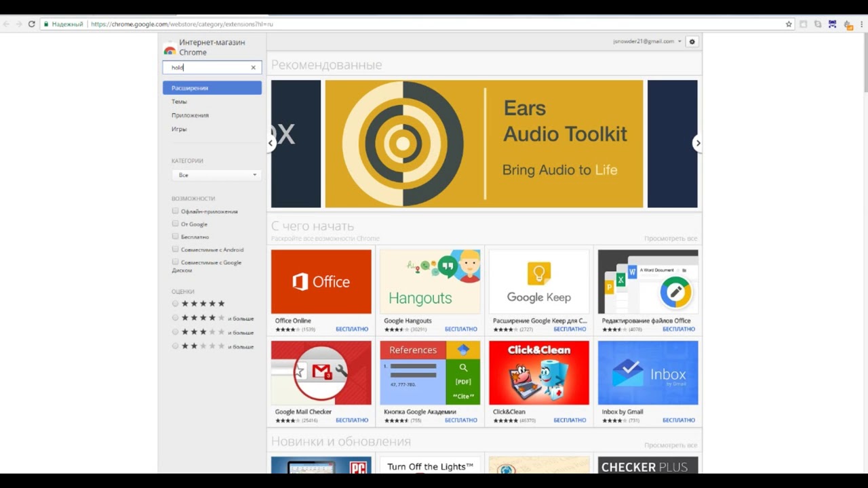Screen dimensions: 868x488
Task: Select the five-star rating radio button
Action: (x=175, y=304)
